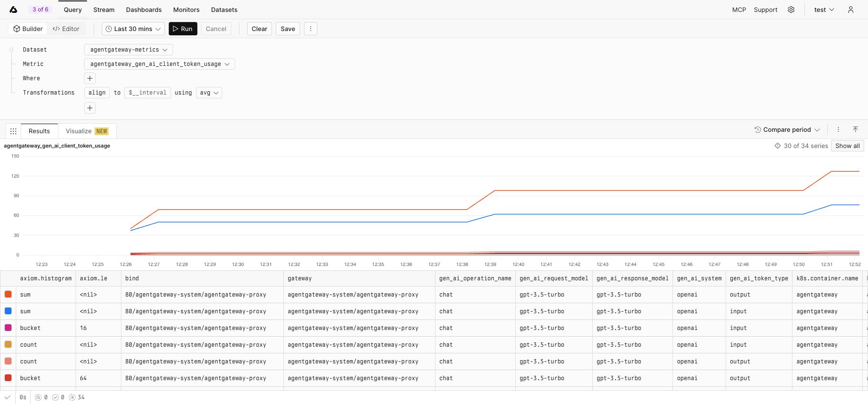Open the Support link

coord(766,10)
